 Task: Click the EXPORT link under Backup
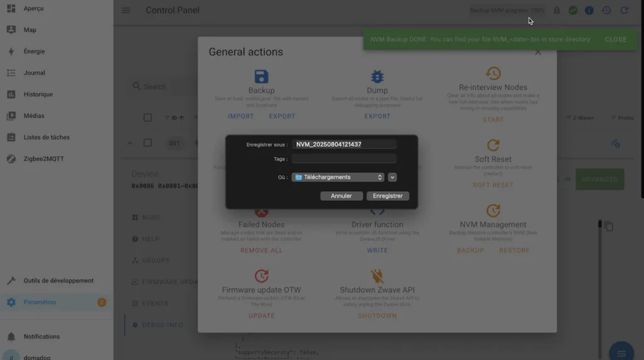click(282, 116)
